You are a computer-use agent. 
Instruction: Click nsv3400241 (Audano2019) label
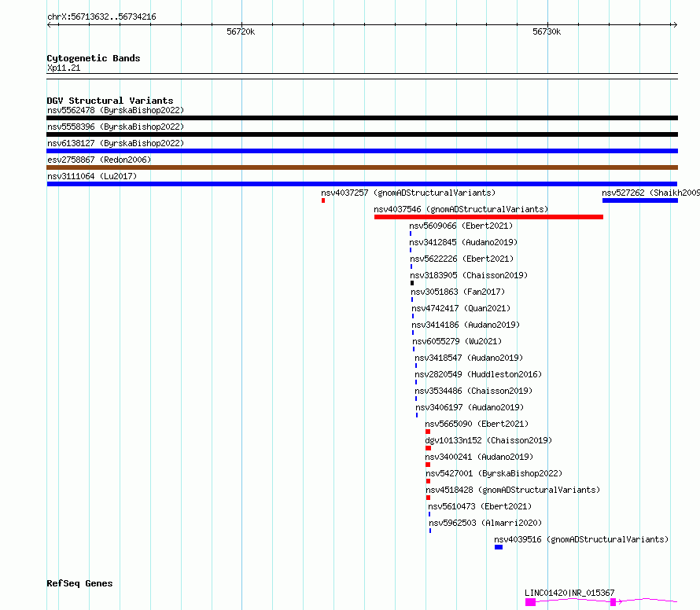480,457
